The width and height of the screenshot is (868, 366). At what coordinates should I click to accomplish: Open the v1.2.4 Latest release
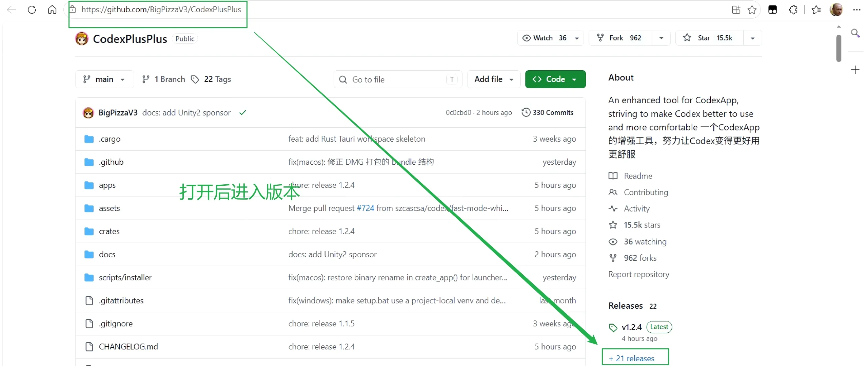tap(632, 327)
